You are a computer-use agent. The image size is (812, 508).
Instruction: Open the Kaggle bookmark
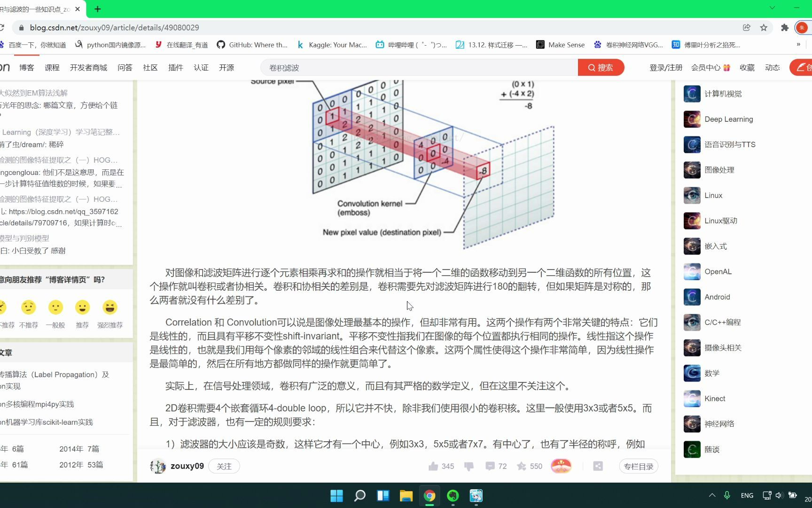[332, 45]
